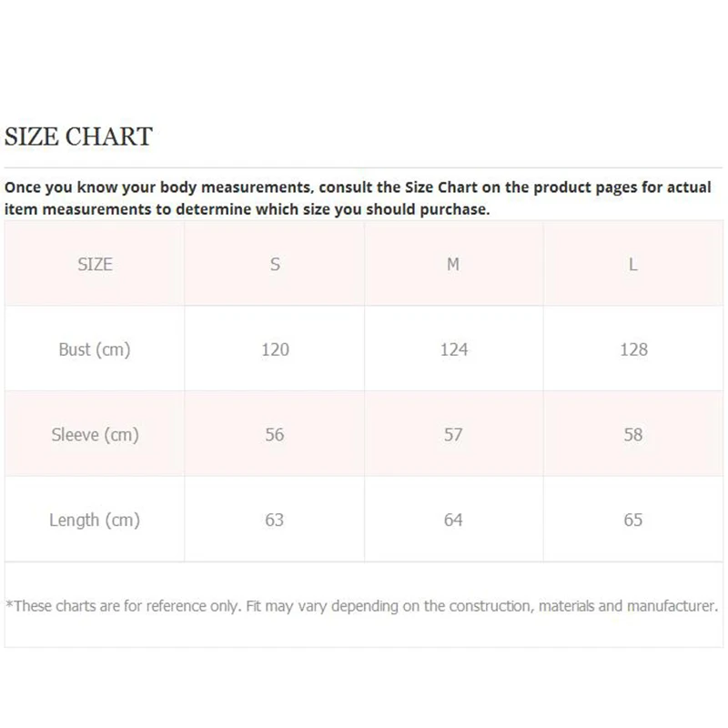Click the "charts are for reference only" disclaimer
Viewport: 728px width, 728px height.
(362, 605)
